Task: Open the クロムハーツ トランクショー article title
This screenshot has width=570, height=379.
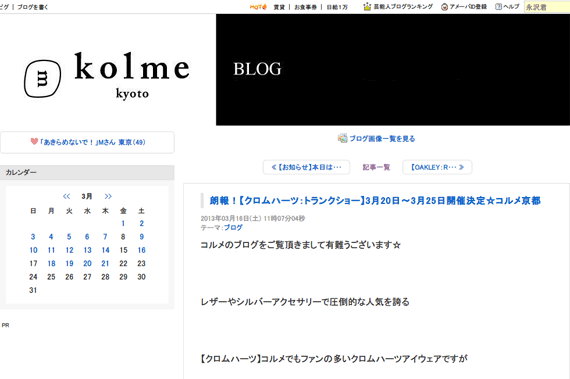Action: (x=375, y=201)
